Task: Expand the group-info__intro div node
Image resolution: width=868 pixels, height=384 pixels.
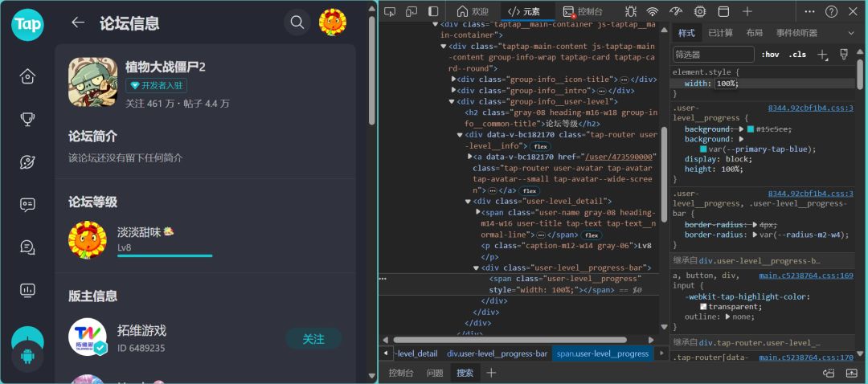Action: pyautogui.click(x=454, y=91)
